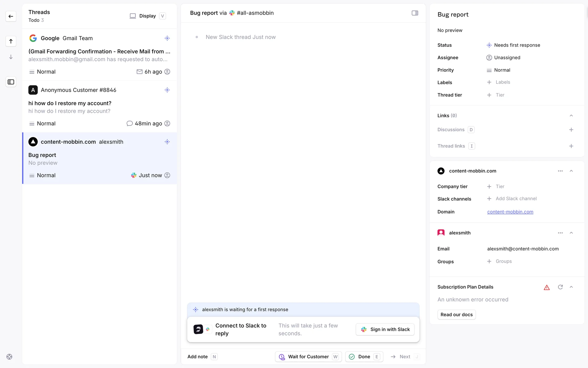Open alexsmith more options menu
The height and width of the screenshot is (368, 588).
(560, 233)
